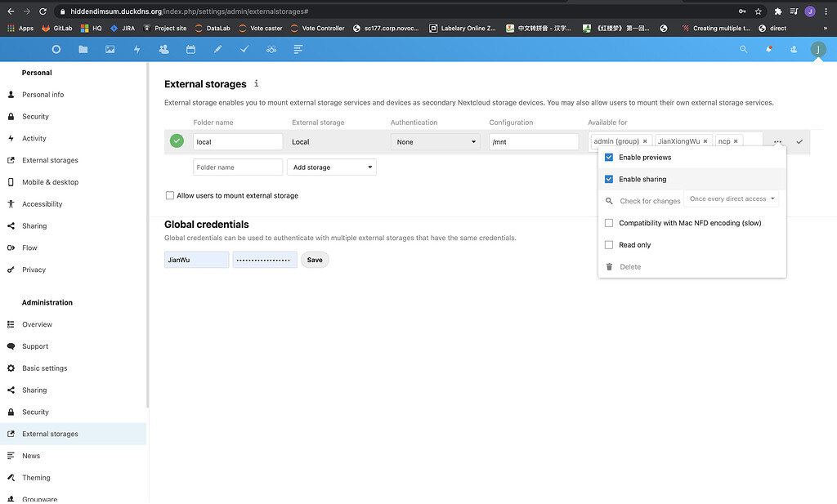This screenshot has height=504, width=837.
Task: Check Compatibility with Mac NFD encoding
Action: [x=608, y=222]
